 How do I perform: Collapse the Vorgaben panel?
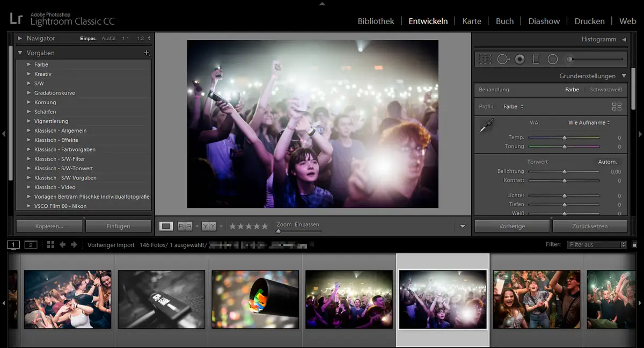[20, 53]
